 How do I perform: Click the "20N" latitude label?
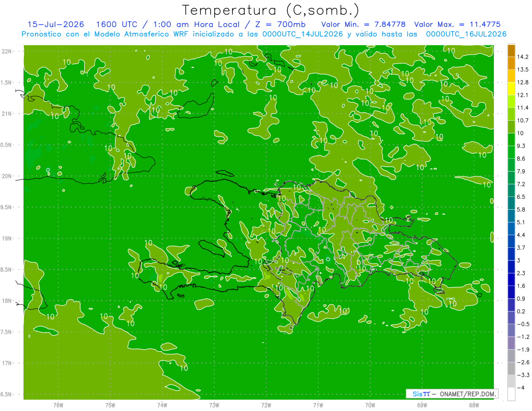click(x=6, y=176)
